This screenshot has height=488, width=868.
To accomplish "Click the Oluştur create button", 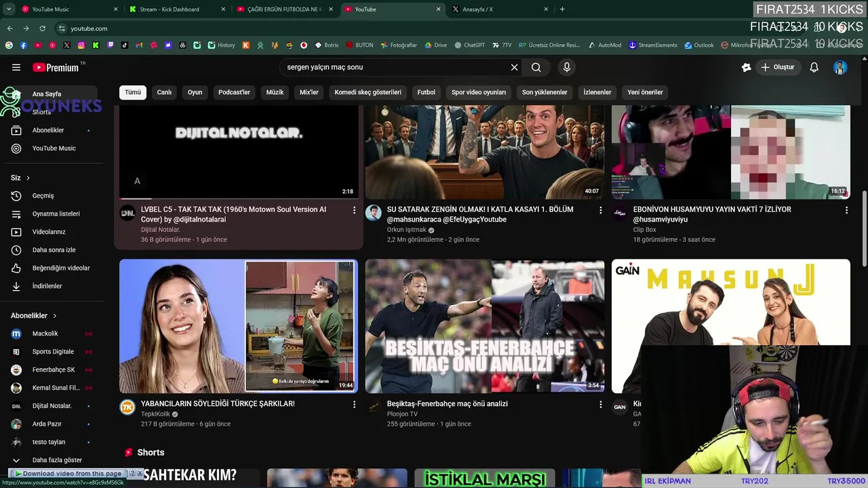I will coord(778,67).
